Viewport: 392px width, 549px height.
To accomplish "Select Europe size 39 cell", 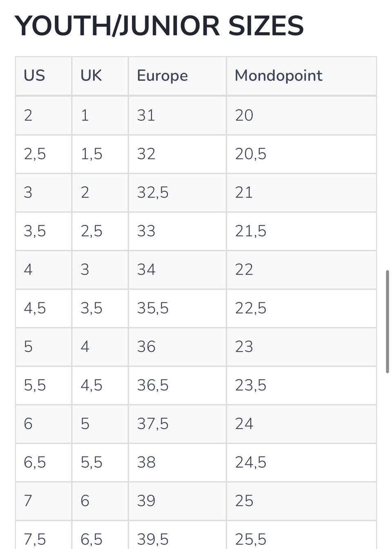I will (x=146, y=501).
